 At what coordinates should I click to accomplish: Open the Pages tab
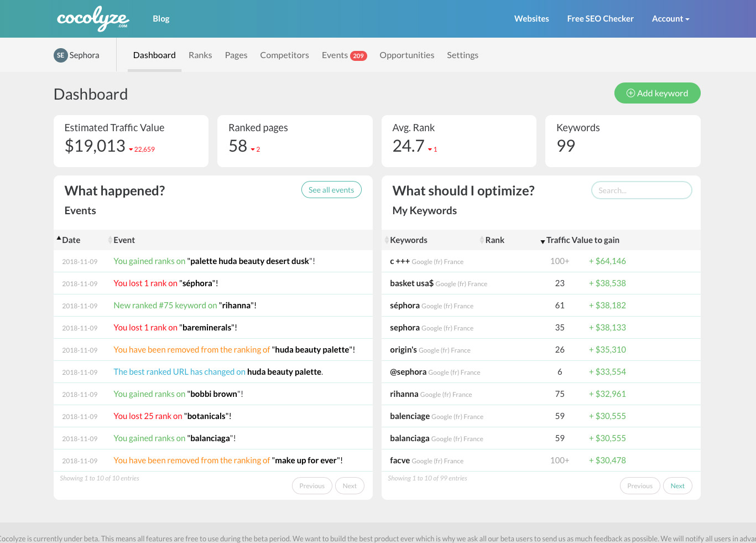(x=236, y=55)
